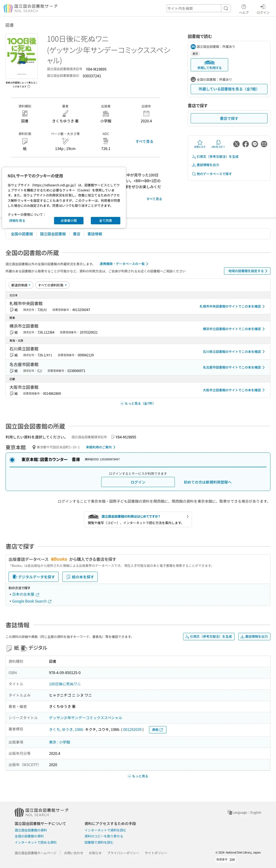Choose 必要最小限 cookies button
Image resolution: width=276 pixels, height=868 pixels.
(x=69, y=220)
